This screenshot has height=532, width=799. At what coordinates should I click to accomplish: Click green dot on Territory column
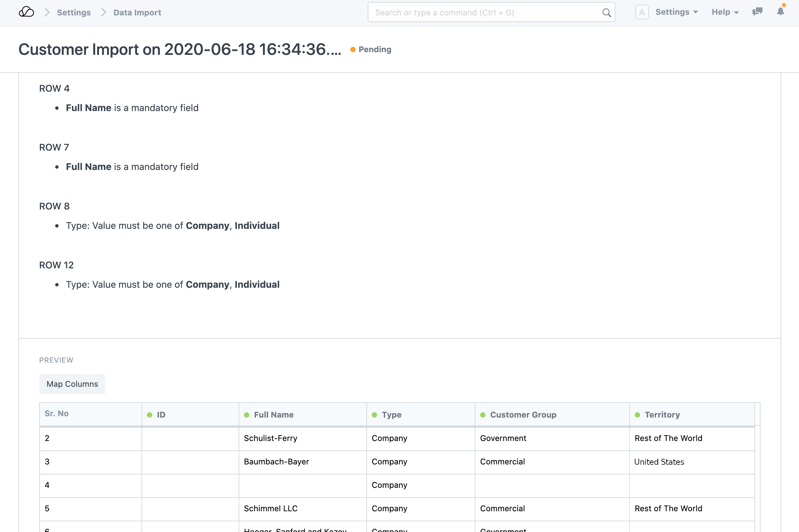637,415
